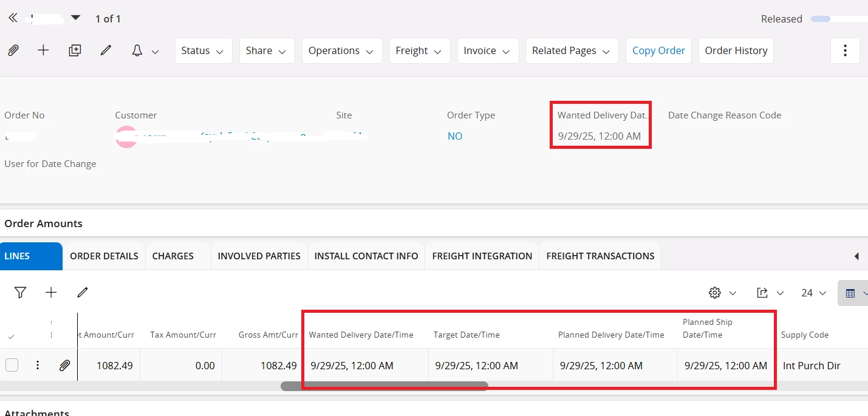Tick the checkbox on the order line row
Viewport: 868px width, 416px height.
pos(12,365)
